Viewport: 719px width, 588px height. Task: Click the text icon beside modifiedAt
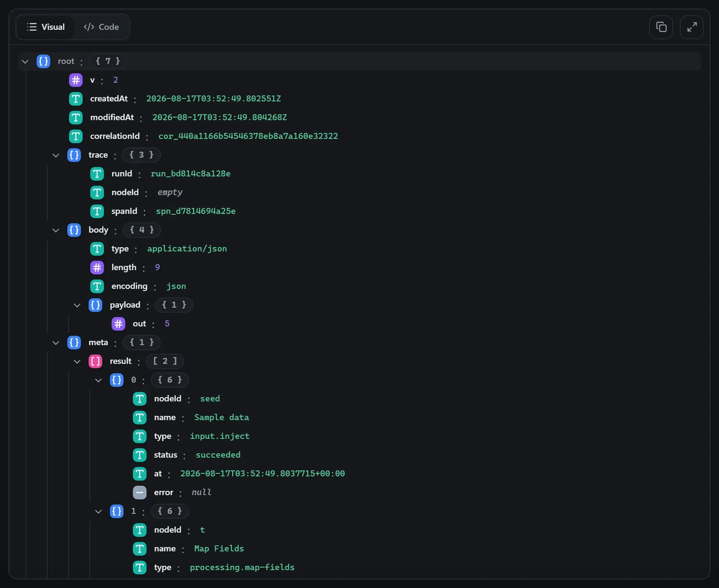coord(76,118)
